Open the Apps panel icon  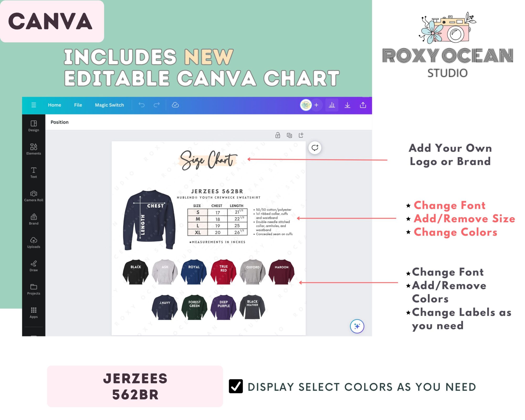33,312
